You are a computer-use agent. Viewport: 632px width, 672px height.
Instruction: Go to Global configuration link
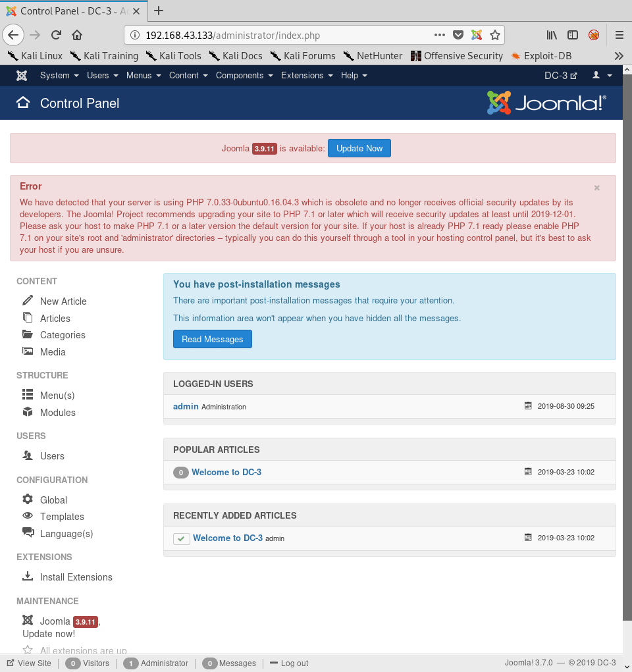coord(53,500)
